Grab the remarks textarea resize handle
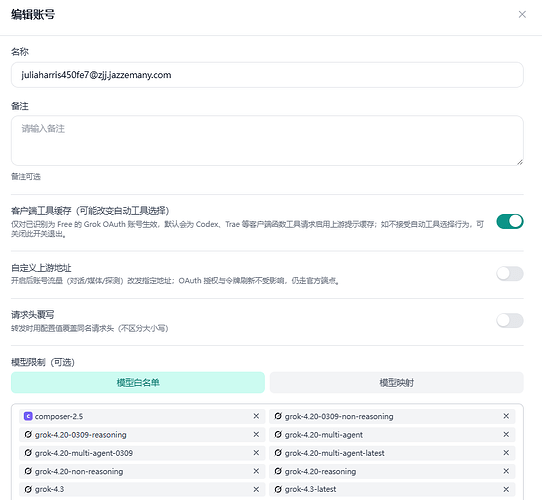 (x=520, y=162)
